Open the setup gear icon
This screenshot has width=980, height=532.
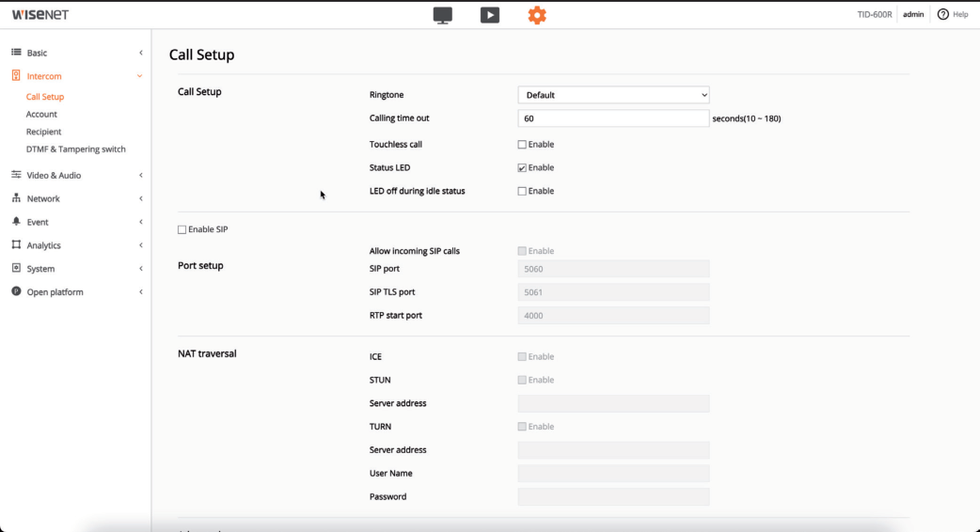537,15
